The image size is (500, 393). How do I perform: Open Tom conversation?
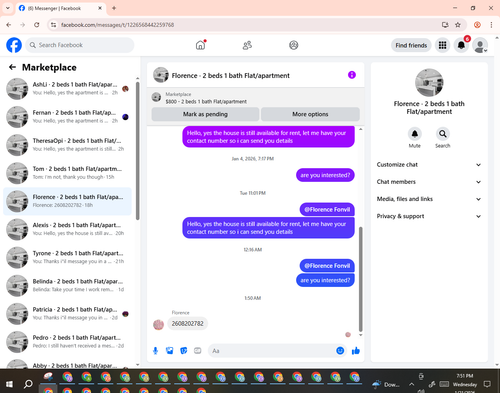pos(68,173)
